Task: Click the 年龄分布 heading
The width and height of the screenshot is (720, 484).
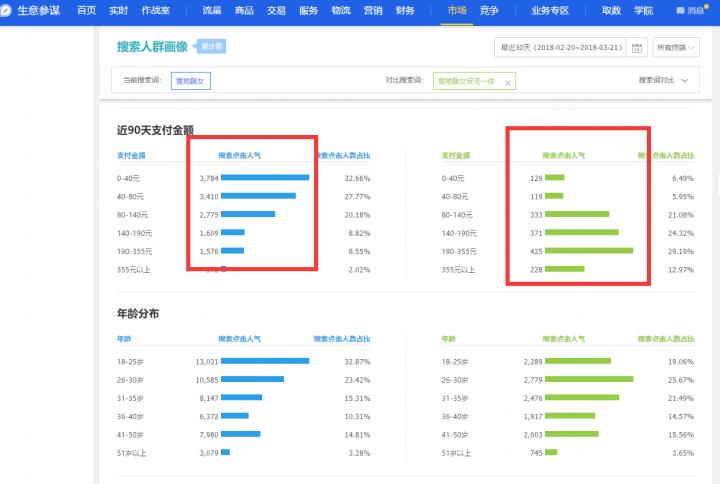Action: pos(138,314)
